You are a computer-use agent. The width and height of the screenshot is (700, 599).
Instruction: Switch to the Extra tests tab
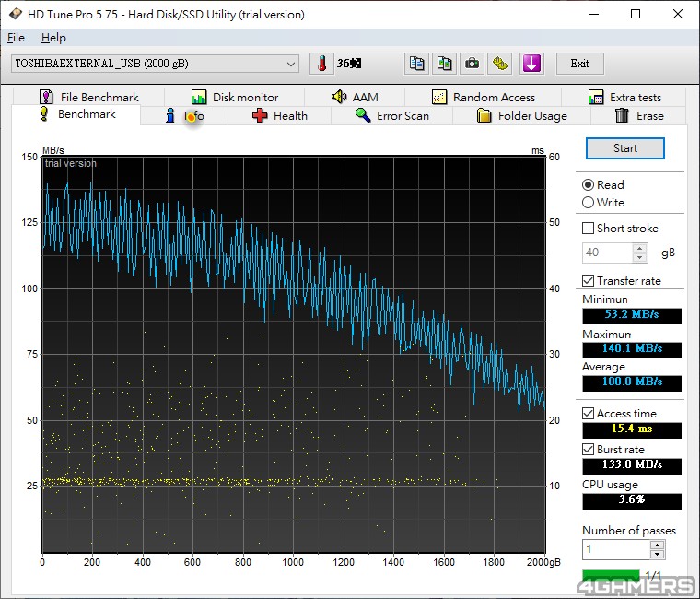pos(624,97)
